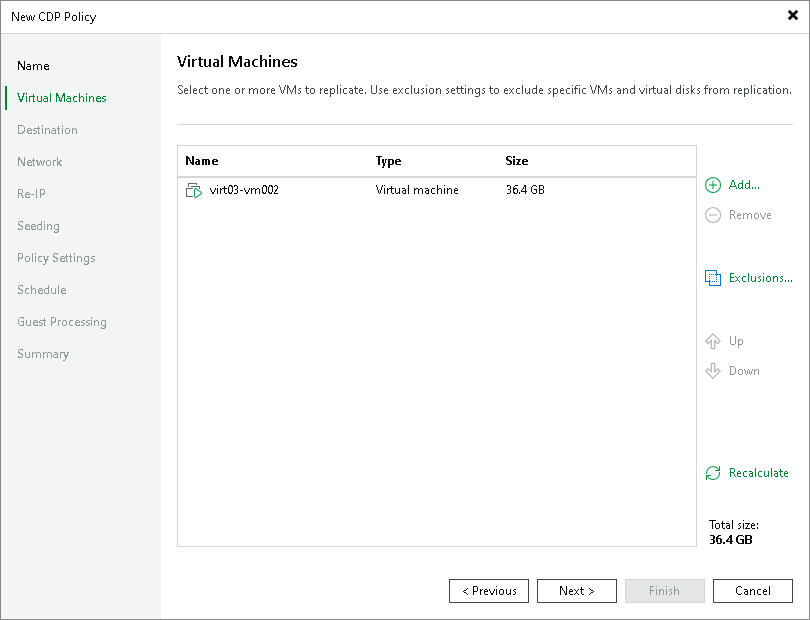Viewport: 810px width, 620px height.
Task: Proceed with the Next button
Action: tap(577, 591)
